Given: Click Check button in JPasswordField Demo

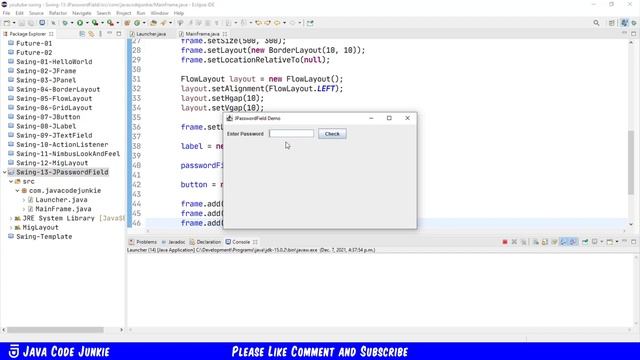Looking at the screenshot, I should (332, 134).
